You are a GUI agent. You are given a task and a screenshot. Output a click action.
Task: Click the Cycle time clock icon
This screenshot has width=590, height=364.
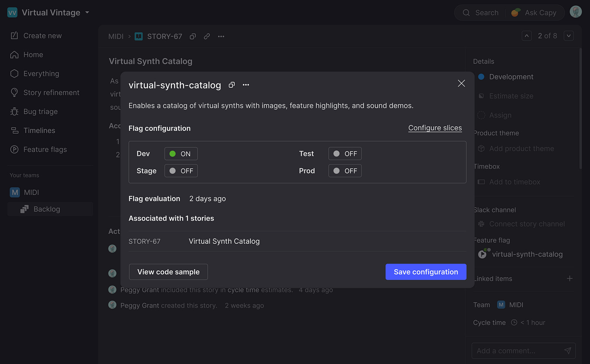(514, 323)
